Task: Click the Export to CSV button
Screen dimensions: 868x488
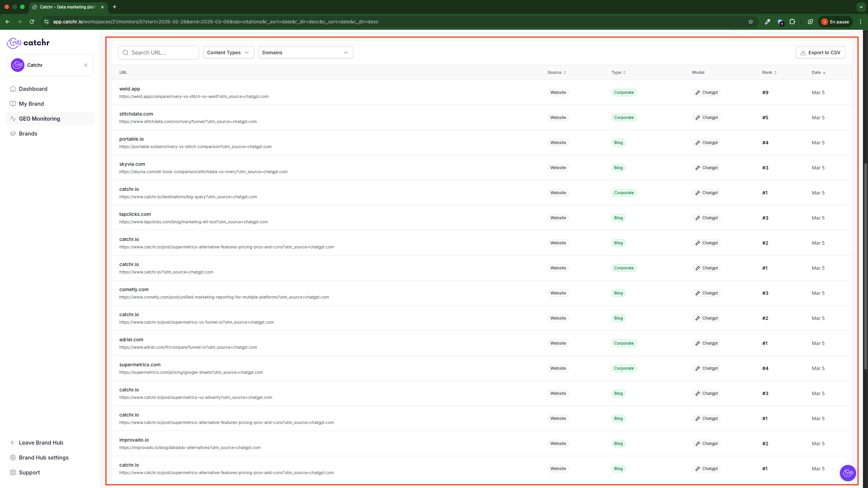Action: (x=820, y=53)
